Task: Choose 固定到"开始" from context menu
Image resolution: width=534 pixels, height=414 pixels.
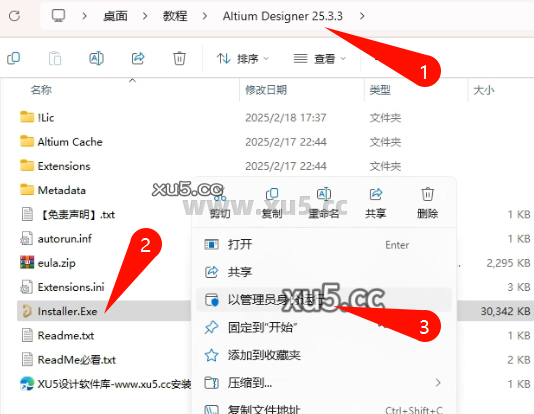Action: click(324, 328)
